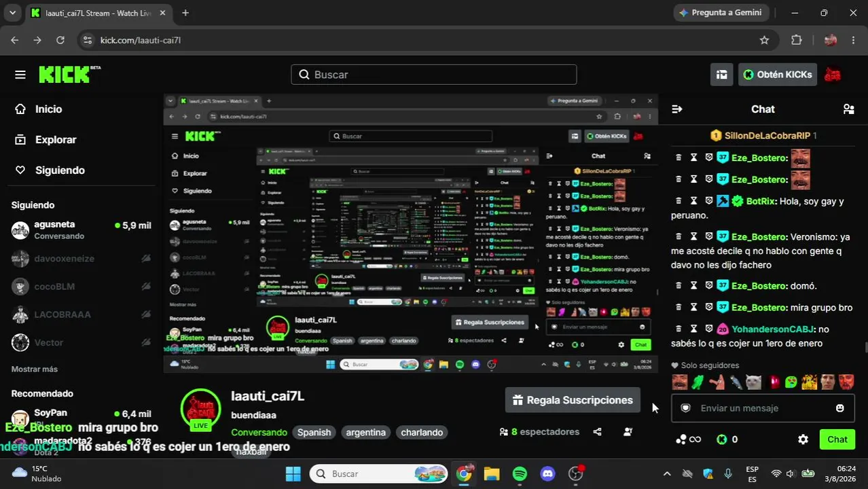Open the dashboard icon beside Obtén KICKs
Image resolution: width=868 pixels, height=489 pixels.
[x=721, y=75]
